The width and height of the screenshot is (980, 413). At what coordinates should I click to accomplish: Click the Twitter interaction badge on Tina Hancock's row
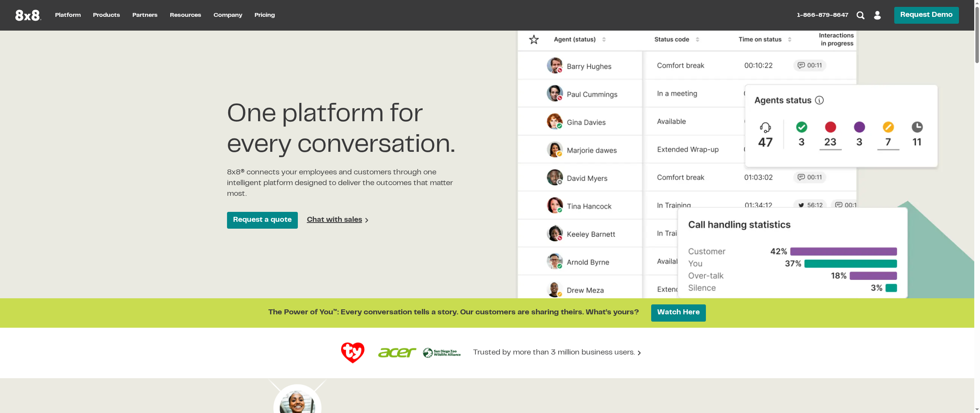809,205
